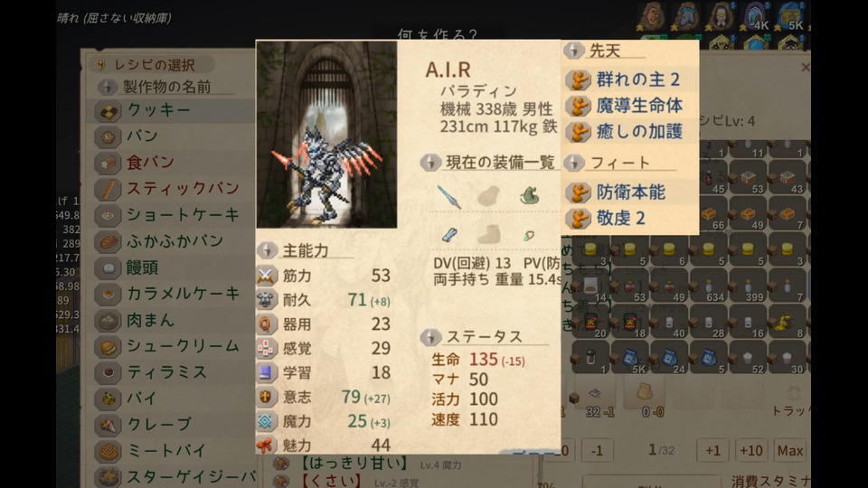Select the green hat equipment icon
This screenshot has height=488, width=868.
tap(530, 195)
